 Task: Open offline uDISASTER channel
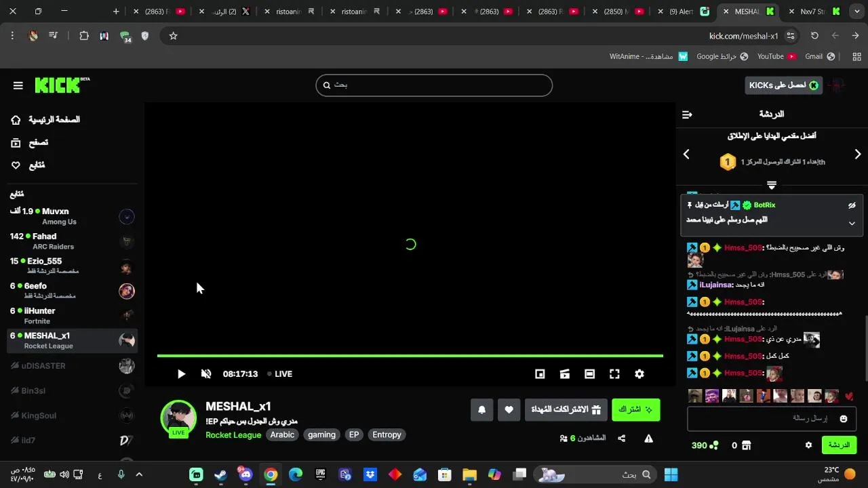click(72, 366)
